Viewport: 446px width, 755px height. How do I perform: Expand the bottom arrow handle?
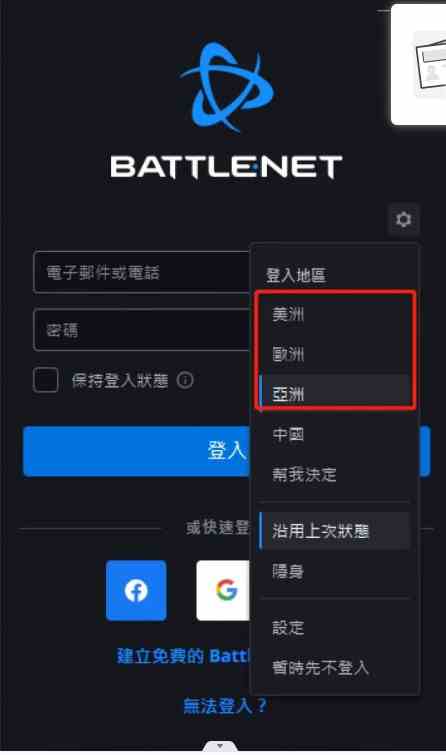pyautogui.click(x=220, y=746)
